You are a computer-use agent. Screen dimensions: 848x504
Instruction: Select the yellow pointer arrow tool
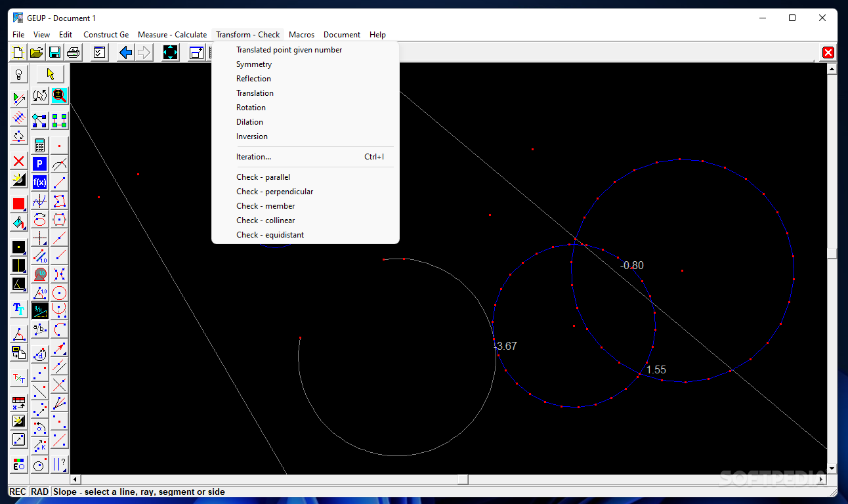[51, 73]
